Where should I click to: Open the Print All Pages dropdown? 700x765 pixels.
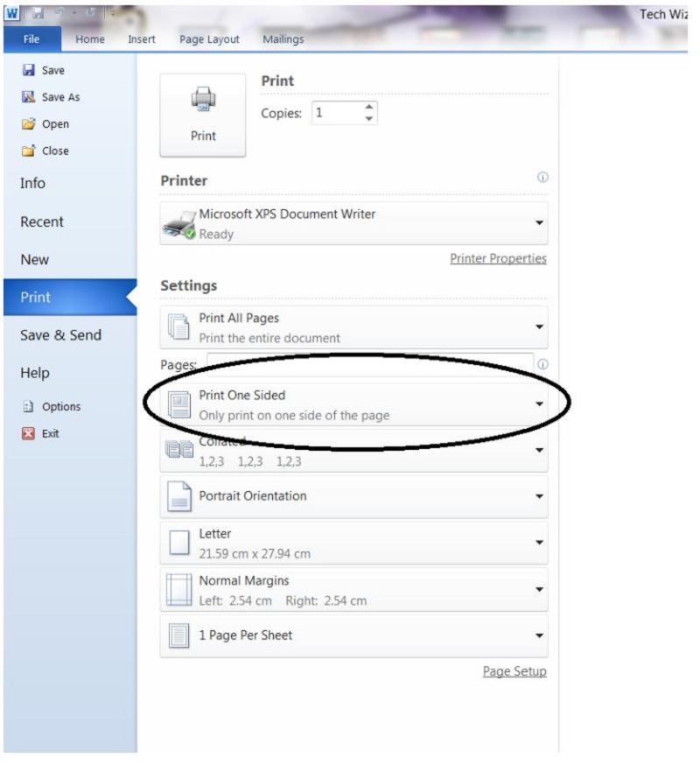(x=353, y=327)
